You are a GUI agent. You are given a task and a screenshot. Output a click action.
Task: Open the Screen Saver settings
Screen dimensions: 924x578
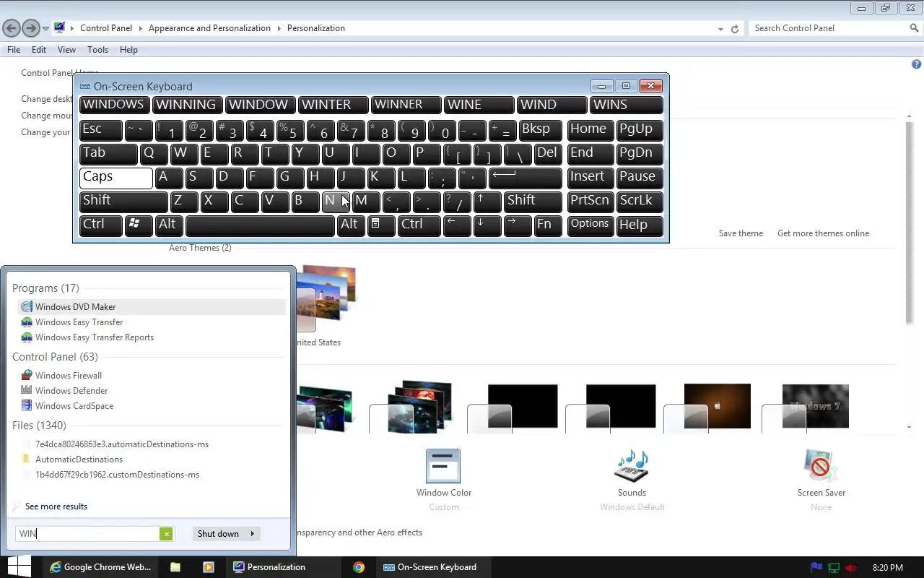[x=821, y=473]
